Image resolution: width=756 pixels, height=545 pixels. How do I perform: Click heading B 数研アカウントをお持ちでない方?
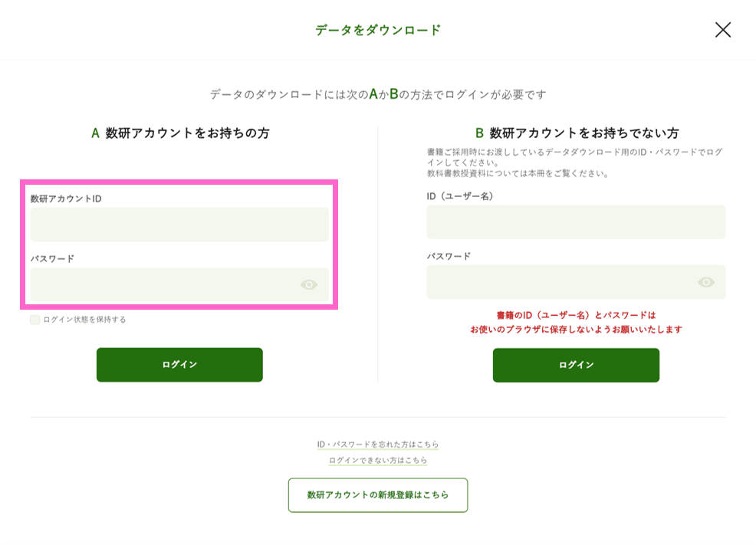(x=577, y=133)
